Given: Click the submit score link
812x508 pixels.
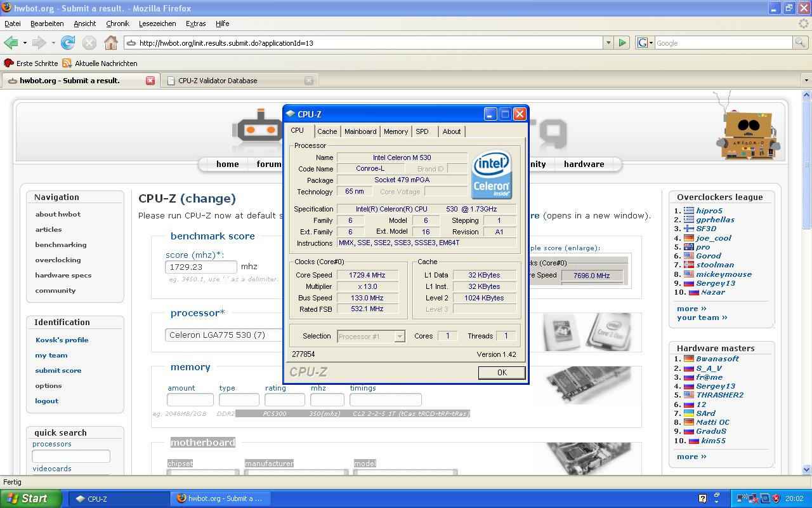Looking at the screenshot, I should 58,370.
